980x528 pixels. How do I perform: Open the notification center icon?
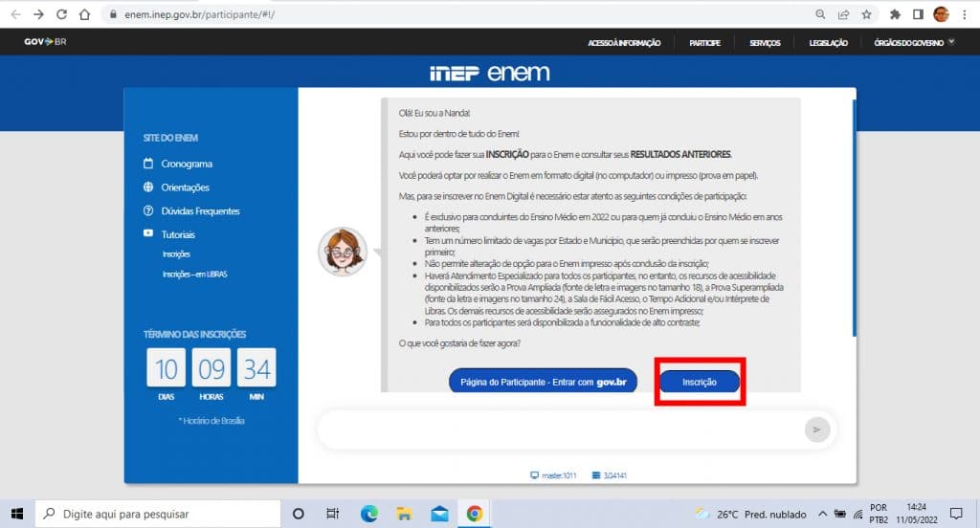(956, 514)
